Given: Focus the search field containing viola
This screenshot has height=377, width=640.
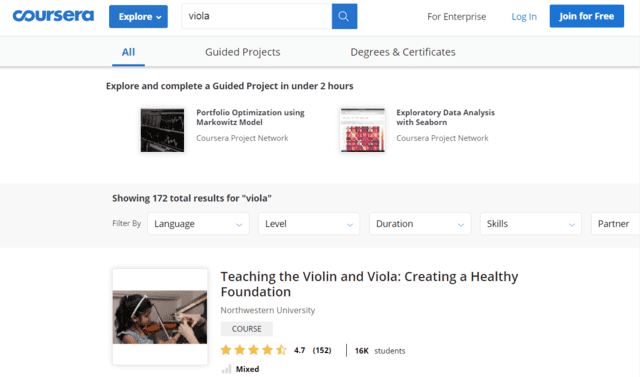Looking at the screenshot, I should tap(257, 16).
